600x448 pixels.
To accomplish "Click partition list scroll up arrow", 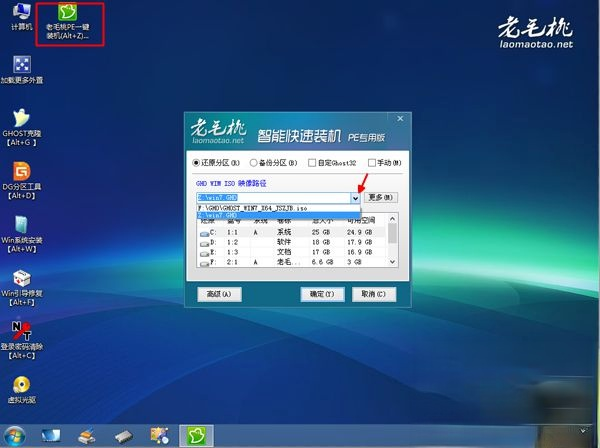I will coord(392,219).
